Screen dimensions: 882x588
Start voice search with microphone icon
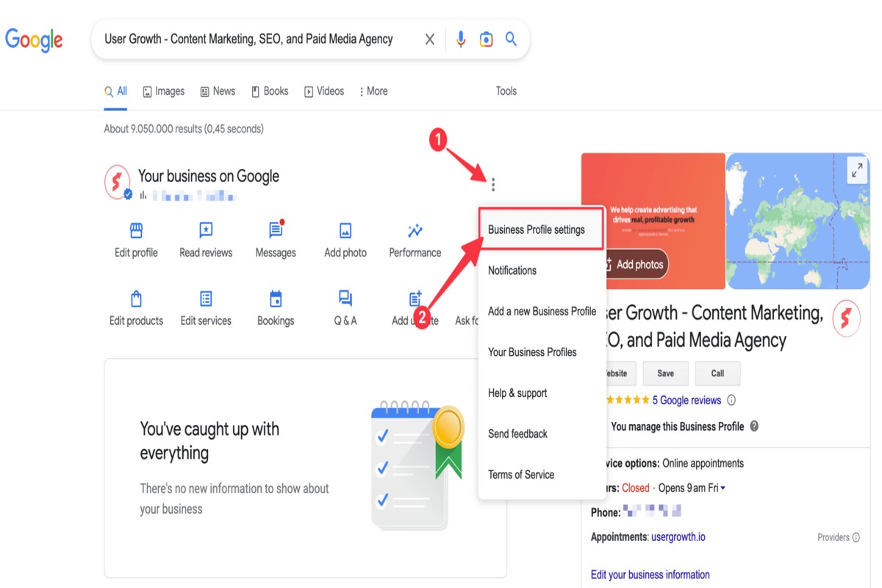click(461, 40)
